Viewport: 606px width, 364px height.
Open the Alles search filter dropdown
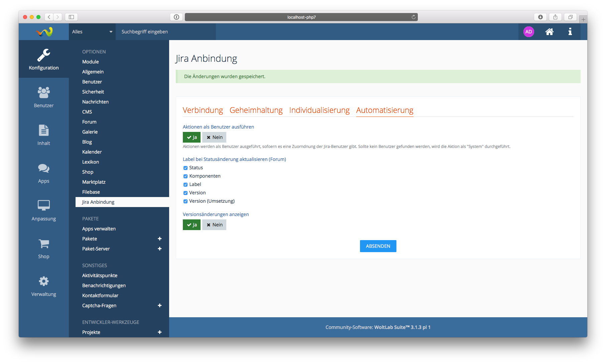pyautogui.click(x=92, y=32)
